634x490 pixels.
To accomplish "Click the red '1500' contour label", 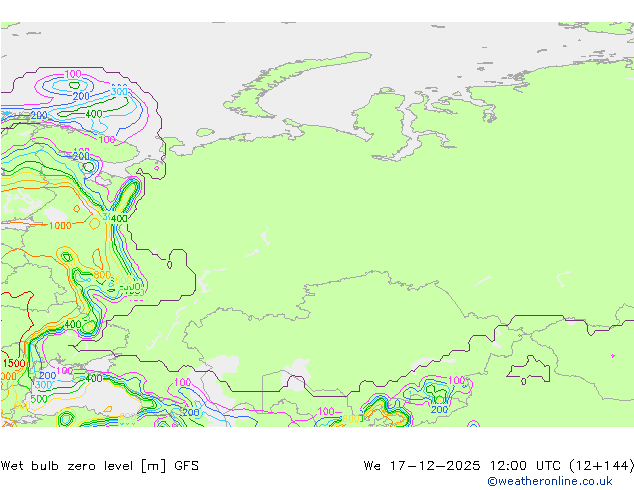I will (x=14, y=363).
